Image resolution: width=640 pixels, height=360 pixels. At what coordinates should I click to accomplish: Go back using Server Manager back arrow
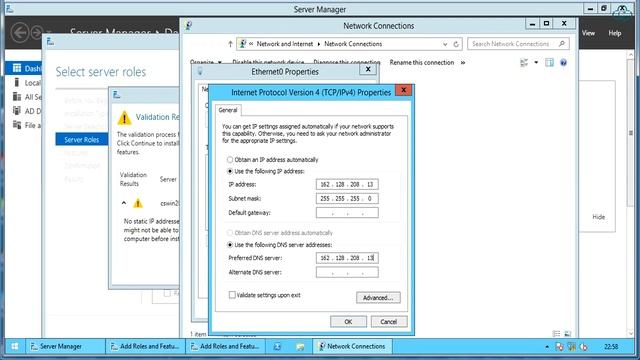coord(20,32)
